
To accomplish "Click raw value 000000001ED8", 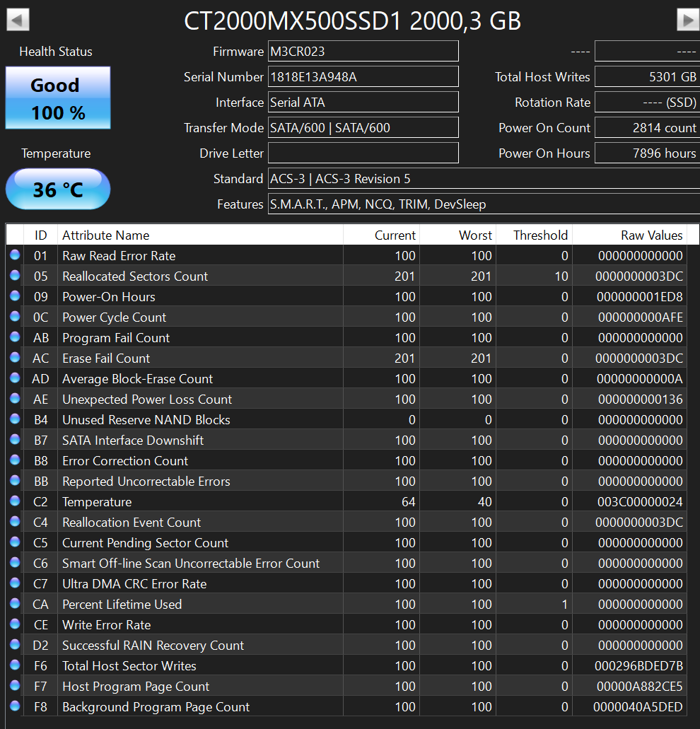I will pos(640,297).
